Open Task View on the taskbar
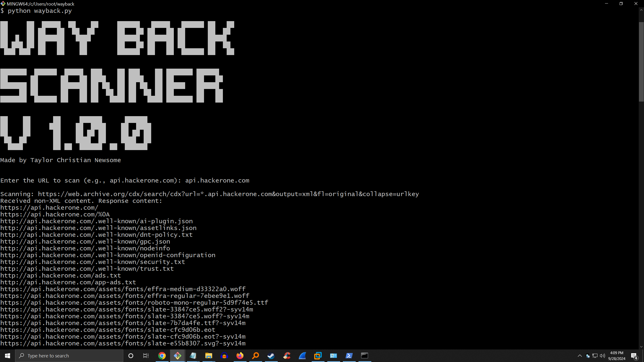 coord(146,356)
